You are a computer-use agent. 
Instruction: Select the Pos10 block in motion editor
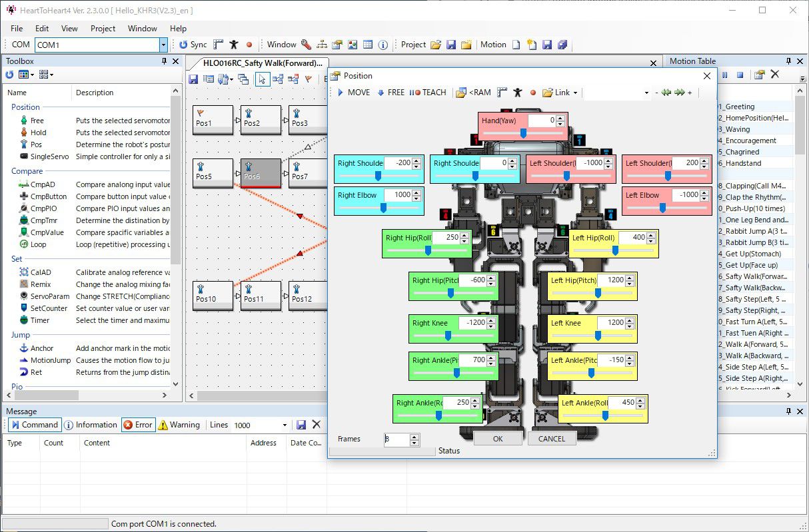(x=213, y=296)
